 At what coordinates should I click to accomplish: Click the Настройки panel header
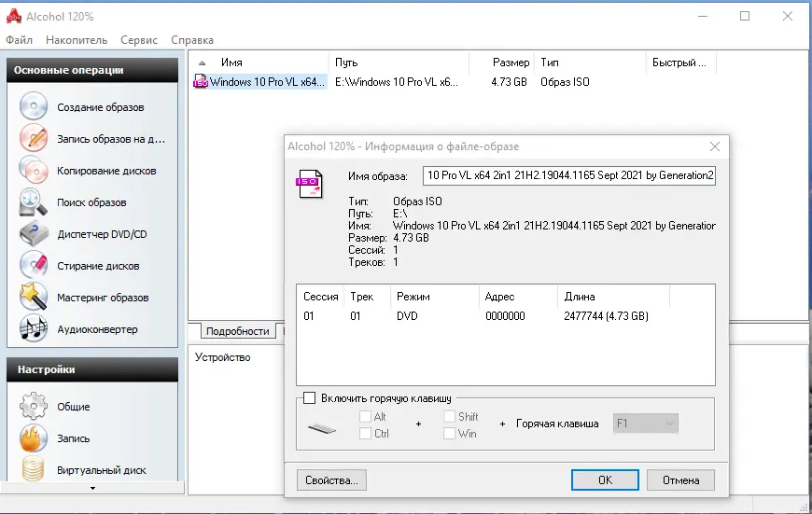[92, 369]
